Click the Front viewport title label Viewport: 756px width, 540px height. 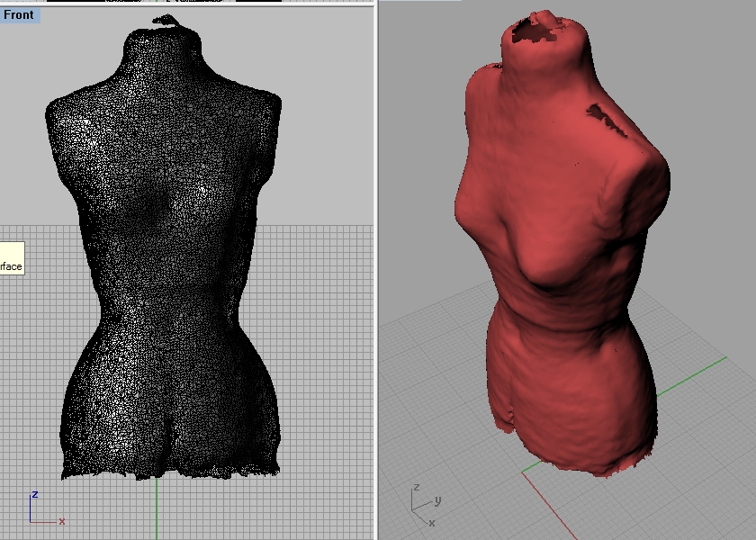19,15
